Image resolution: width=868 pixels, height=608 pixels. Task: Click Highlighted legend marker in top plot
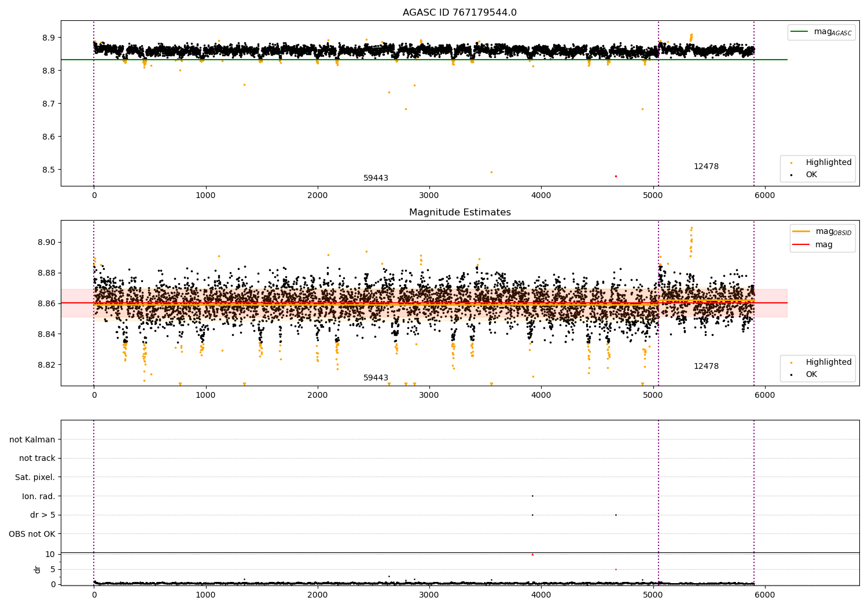point(792,163)
